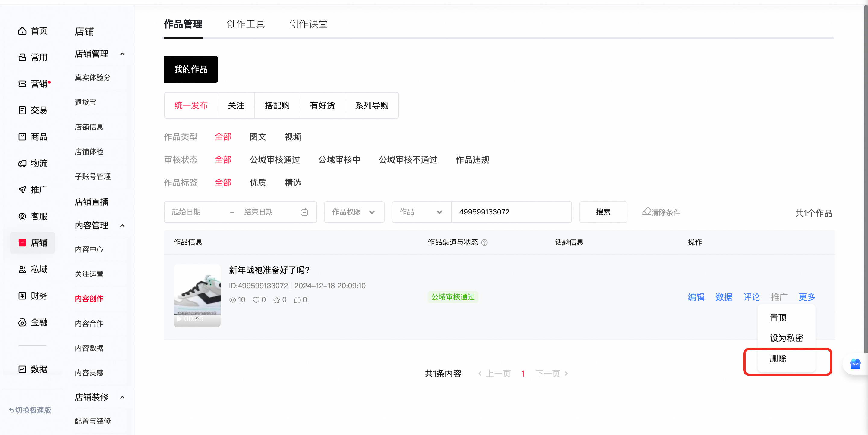Click the views eye icon on the work
868x435 pixels.
click(232, 300)
